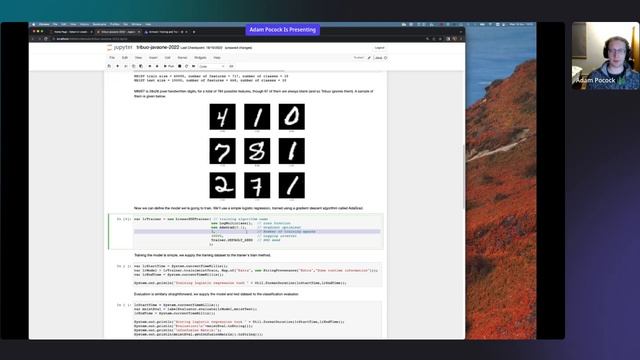This screenshot has width=640, height=360.
Task: Click the Adam Pocock Is Presenting banner
Action: pos(282,30)
